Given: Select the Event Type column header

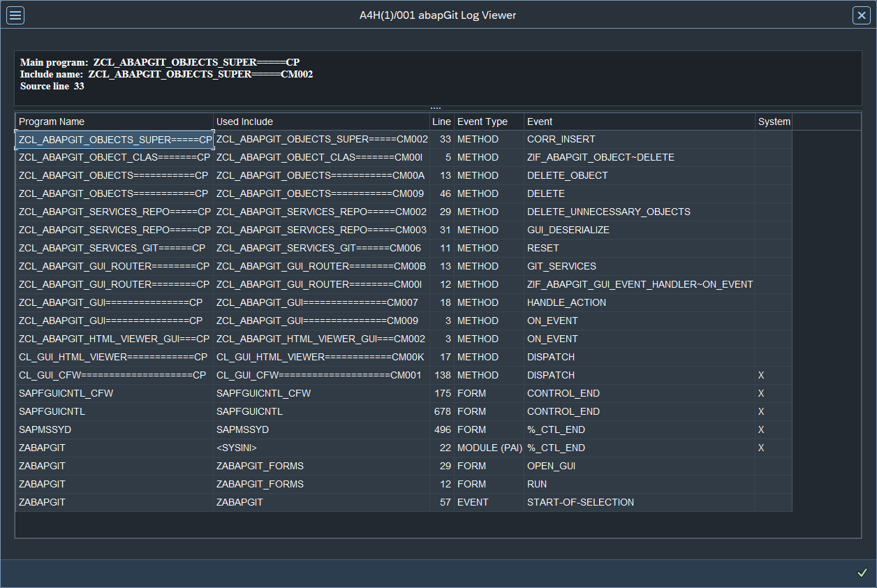Looking at the screenshot, I should [x=489, y=122].
